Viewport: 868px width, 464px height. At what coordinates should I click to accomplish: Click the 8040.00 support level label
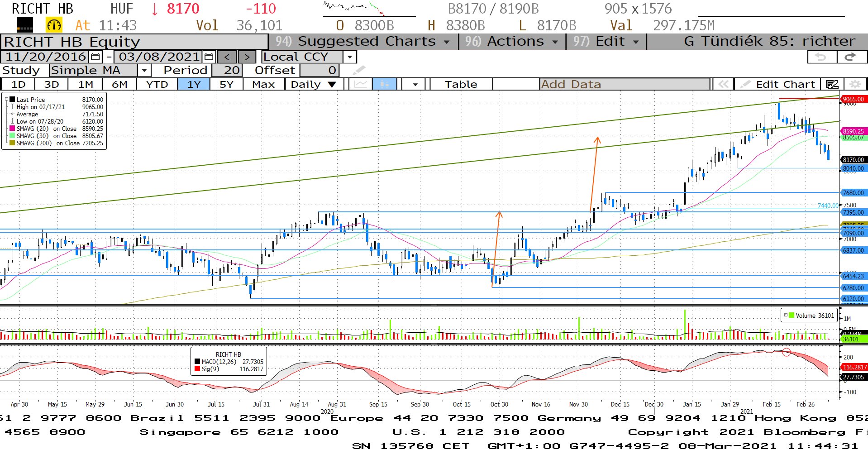point(853,168)
